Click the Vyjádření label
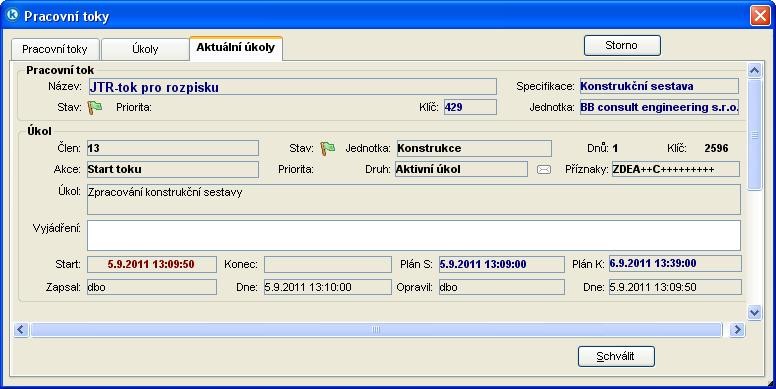776x389 pixels. click(x=57, y=228)
